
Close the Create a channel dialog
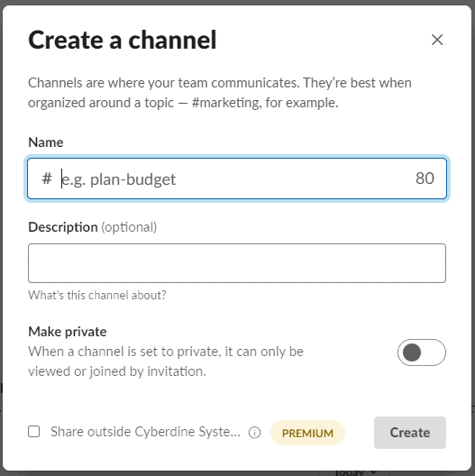(437, 40)
